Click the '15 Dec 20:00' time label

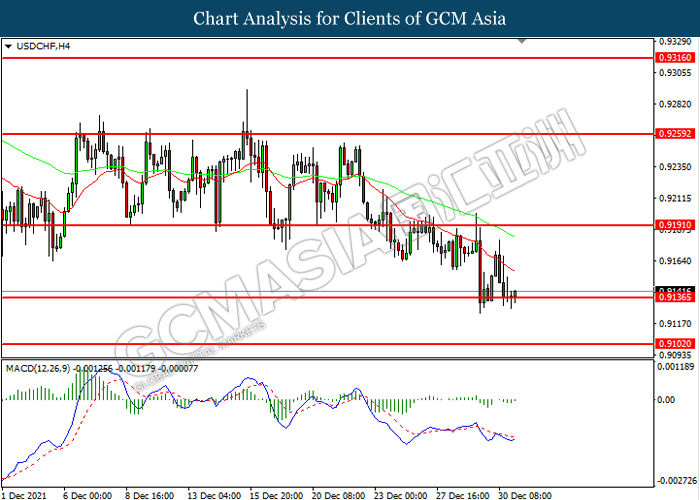pyautogui.click(x=277, y=495)
